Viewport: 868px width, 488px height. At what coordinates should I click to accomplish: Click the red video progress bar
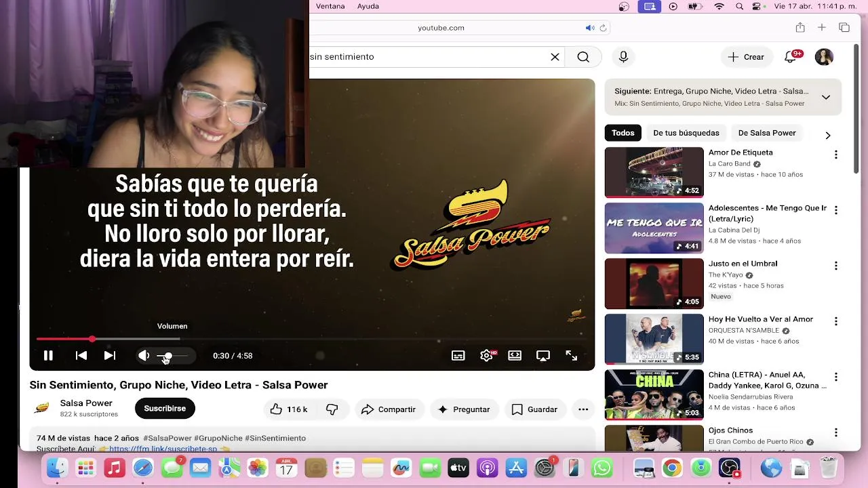[64, 339]
